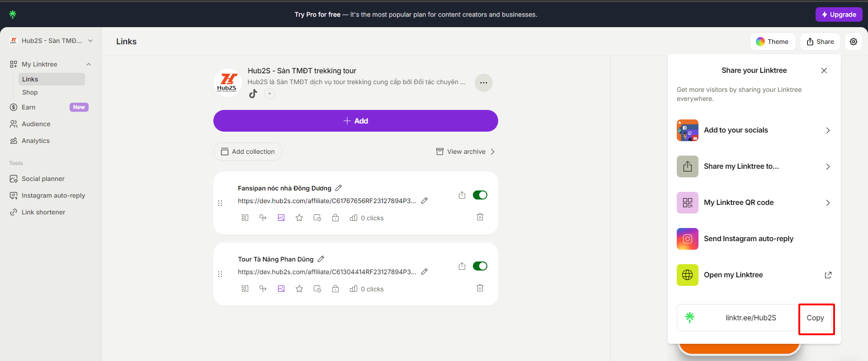Open my Linktree in new tab

(x=754, y=275)
